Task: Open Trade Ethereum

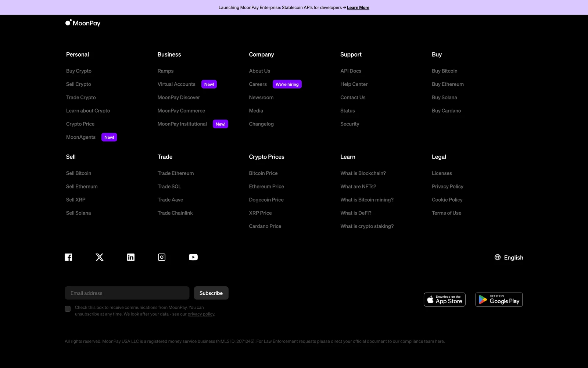Action: tap(176, 173)
